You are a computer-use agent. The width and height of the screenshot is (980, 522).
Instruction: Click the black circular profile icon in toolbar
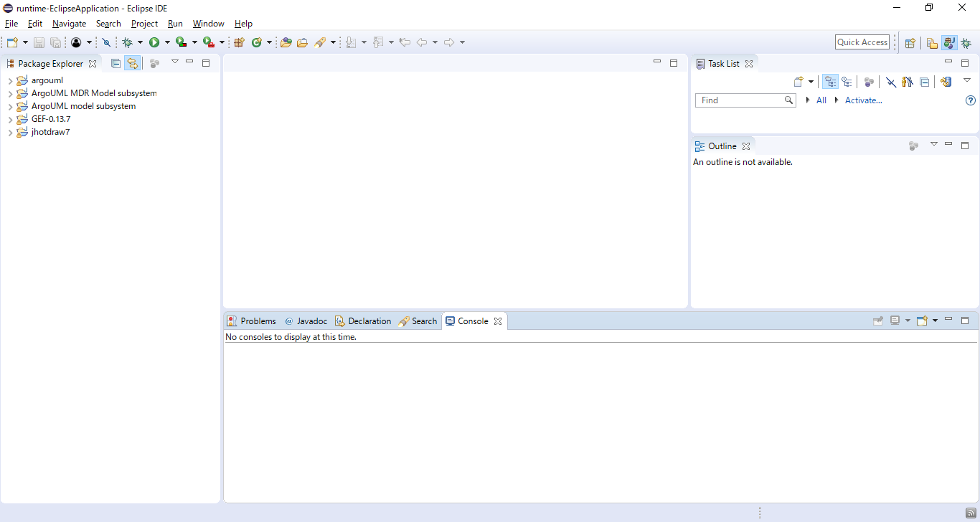pyautogui.click(x=76, y=42)
